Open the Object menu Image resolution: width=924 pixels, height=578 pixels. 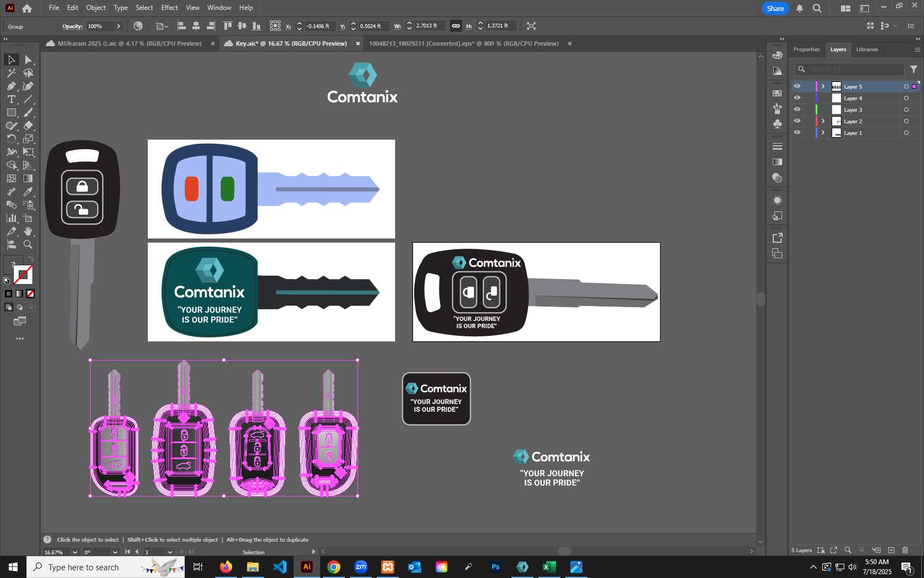[96, 8]
